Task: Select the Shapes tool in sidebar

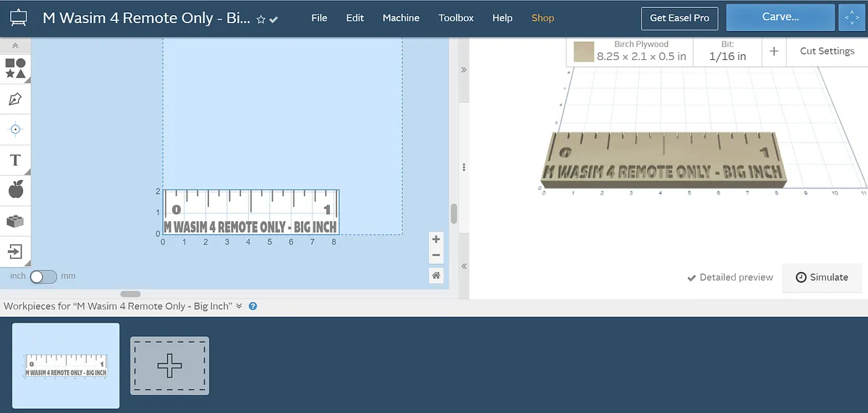Action: tap(15, 69)
